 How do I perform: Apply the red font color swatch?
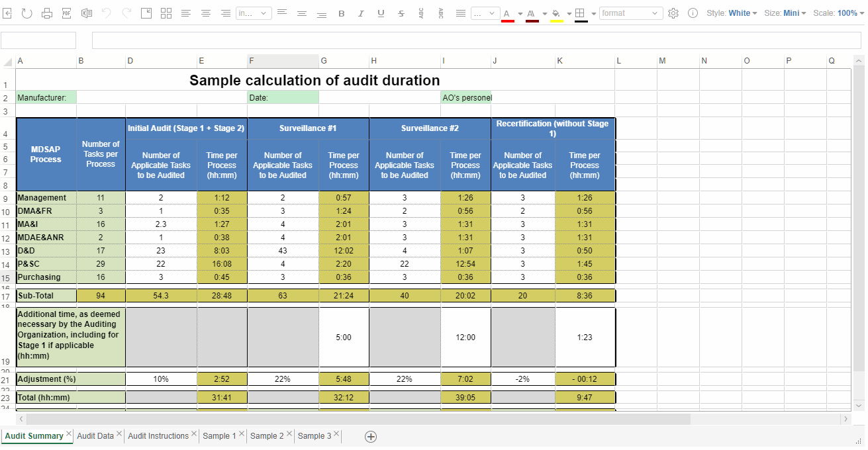pyautogui.click(x=508, y=14)
